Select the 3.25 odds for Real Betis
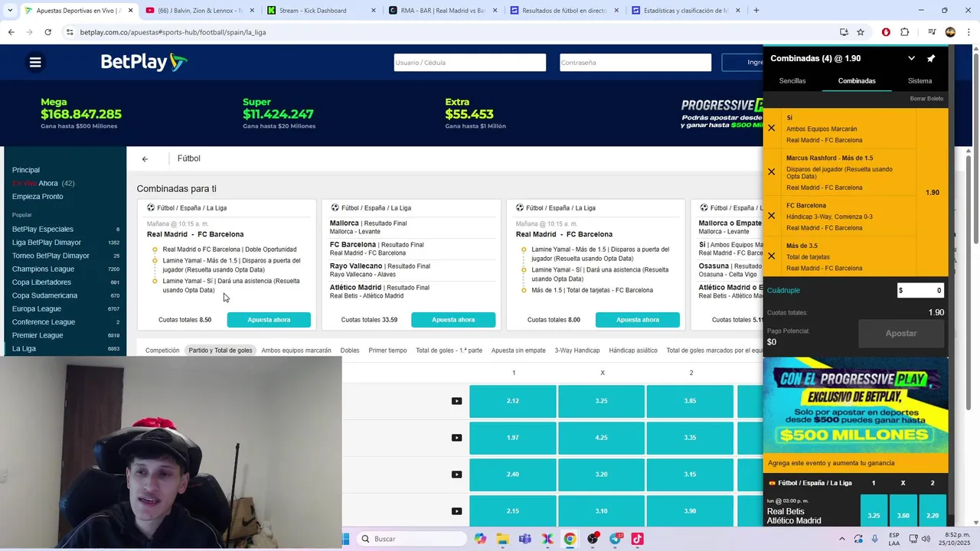 874,511
